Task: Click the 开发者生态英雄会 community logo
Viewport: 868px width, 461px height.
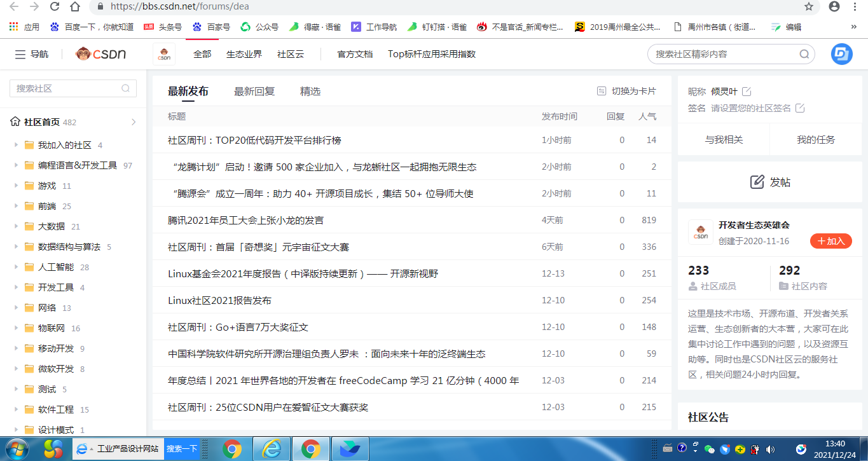Action: click(x=701, y=232)
